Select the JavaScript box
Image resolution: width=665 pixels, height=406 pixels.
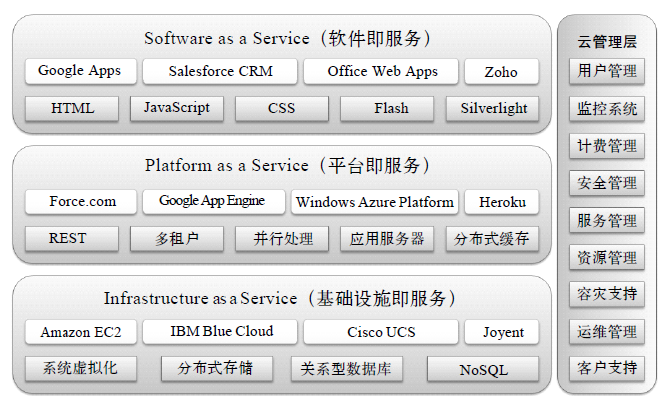click(x=177, y=109)
